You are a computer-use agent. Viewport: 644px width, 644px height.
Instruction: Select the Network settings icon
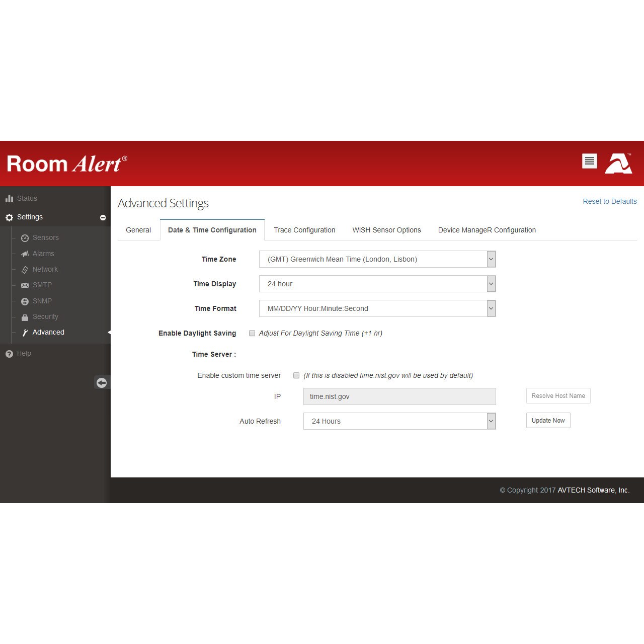(x=25, y=269)
